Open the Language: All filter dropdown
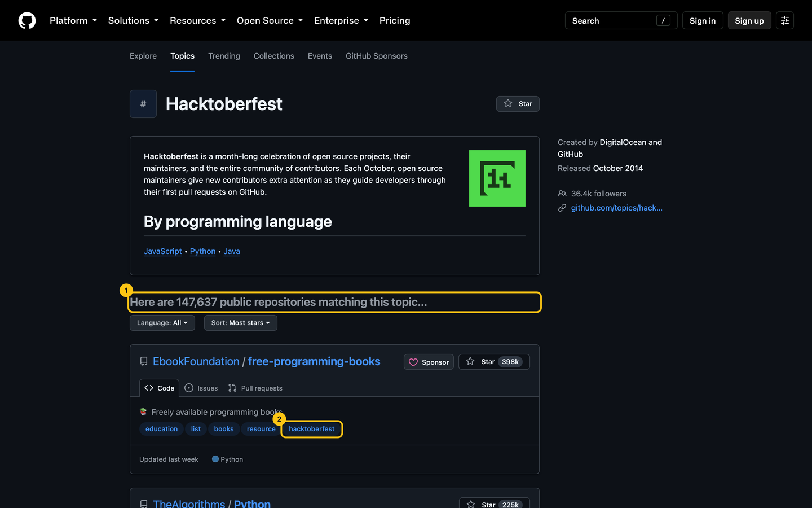812x508 pixels. point(162,323)
